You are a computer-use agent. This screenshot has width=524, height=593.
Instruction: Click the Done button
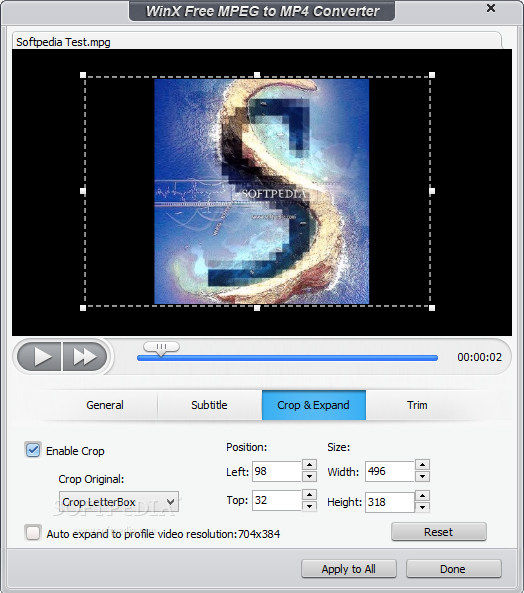[x=454, y=569]
